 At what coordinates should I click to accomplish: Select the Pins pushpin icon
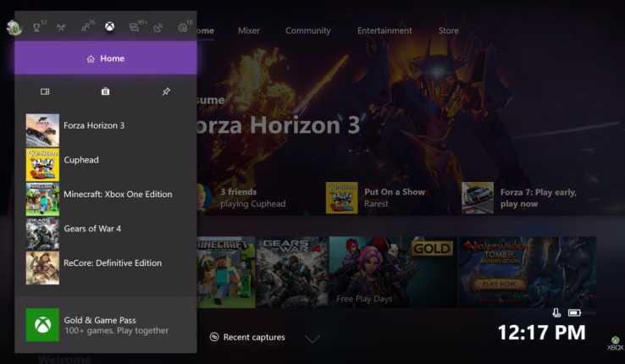tap(166, 91)
